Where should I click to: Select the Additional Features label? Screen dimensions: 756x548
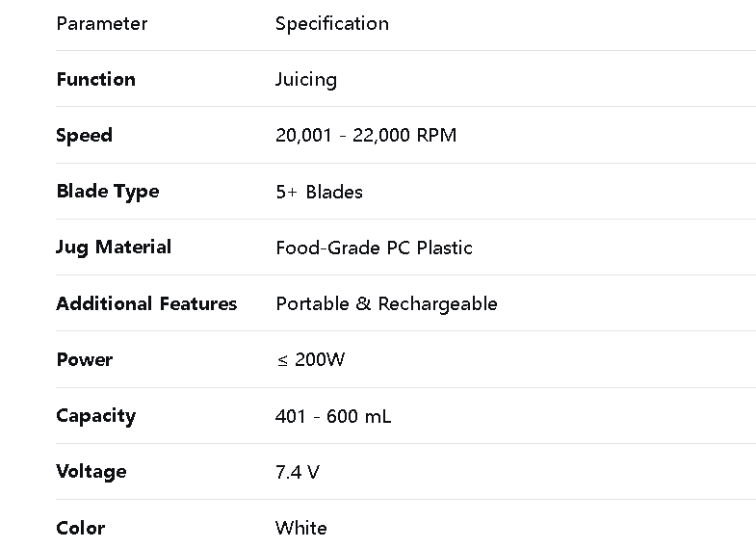tap(146, 304)
